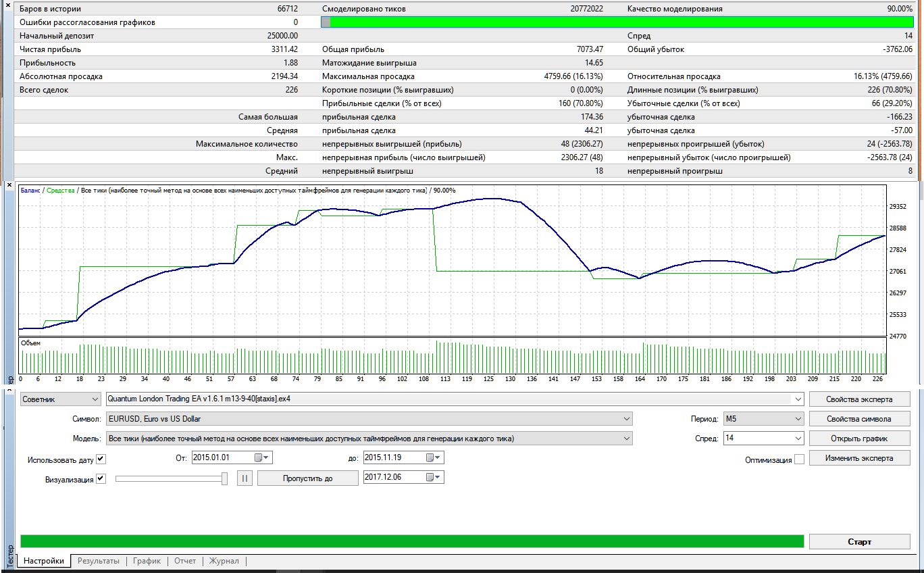
Task: Click the Начальный депозит value 25000.00
Action: click(283, 36)
